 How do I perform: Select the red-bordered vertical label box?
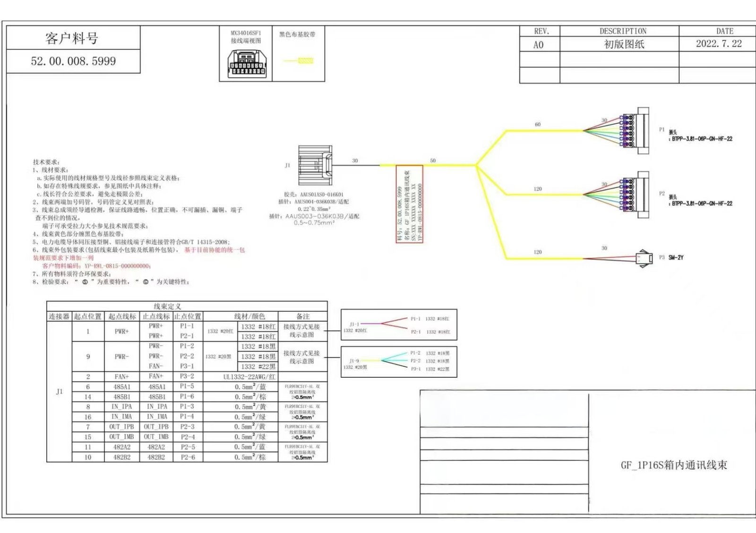pos(409,204)
